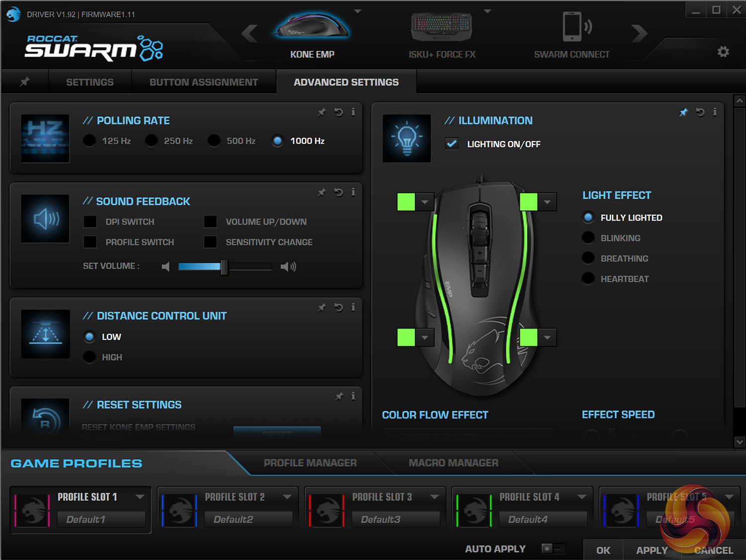Open the Swarm settings gear

click(723, 51)
